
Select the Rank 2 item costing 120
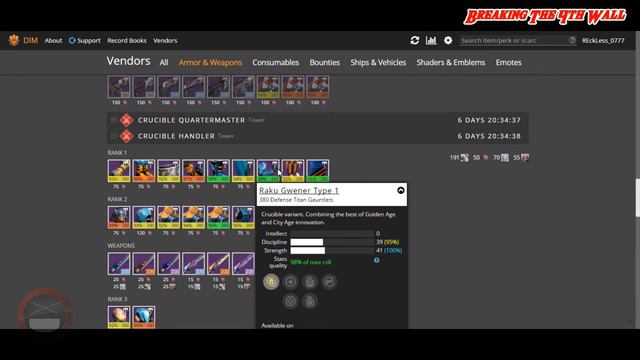point(144,217)
